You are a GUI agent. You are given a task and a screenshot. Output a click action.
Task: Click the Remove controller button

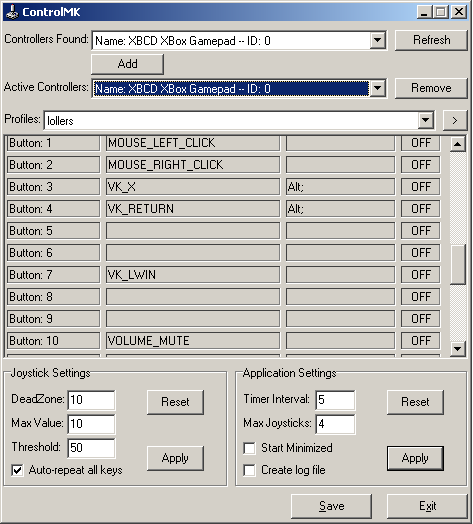click(x=431, y=88)
